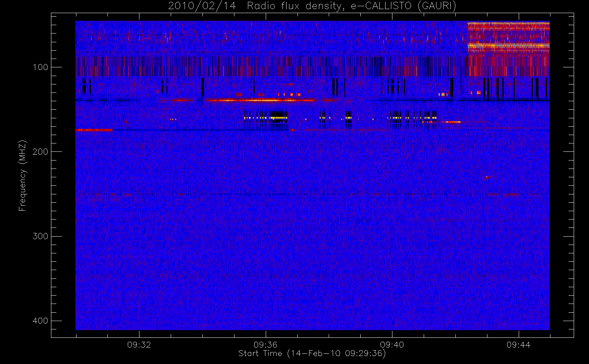The image size is (589, 364).
Task: Click the small red spot near 230 MHz
Action: click(x=487, y=177)
